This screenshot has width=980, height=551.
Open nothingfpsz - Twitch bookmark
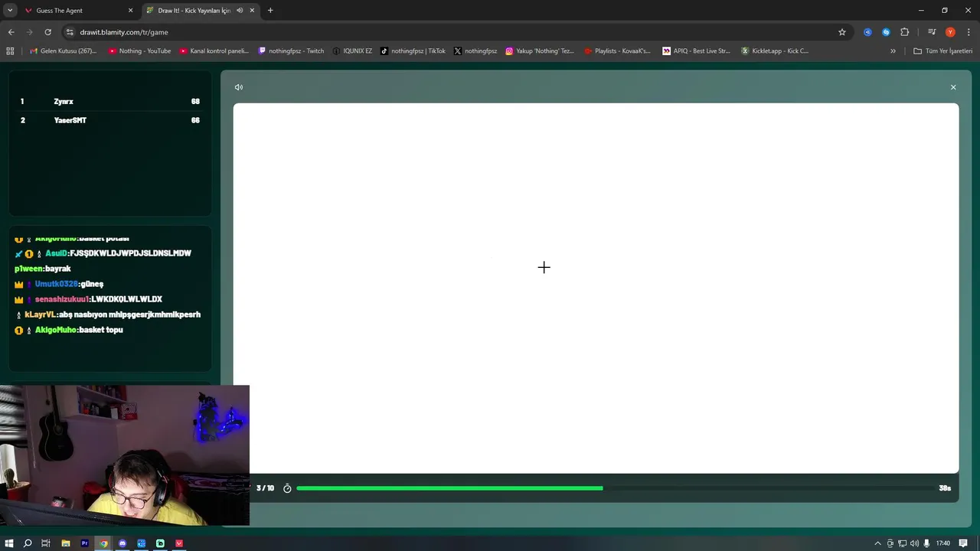(x=291, y=51)
